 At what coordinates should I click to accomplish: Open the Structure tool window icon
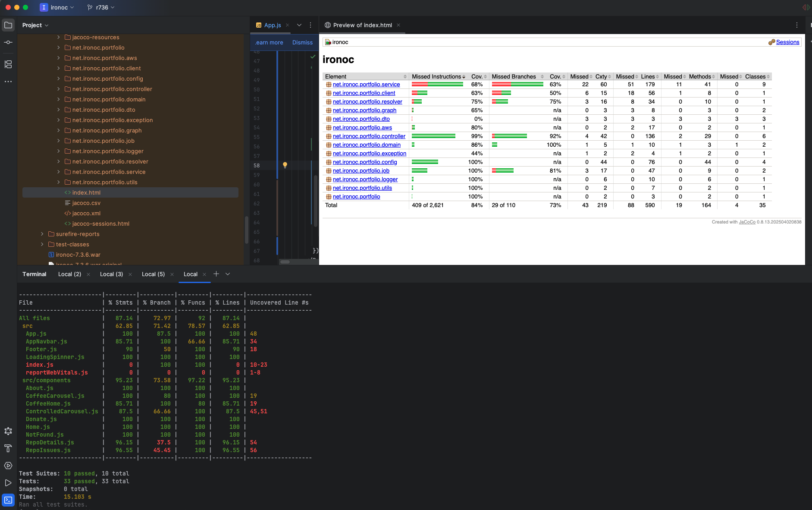8,64
